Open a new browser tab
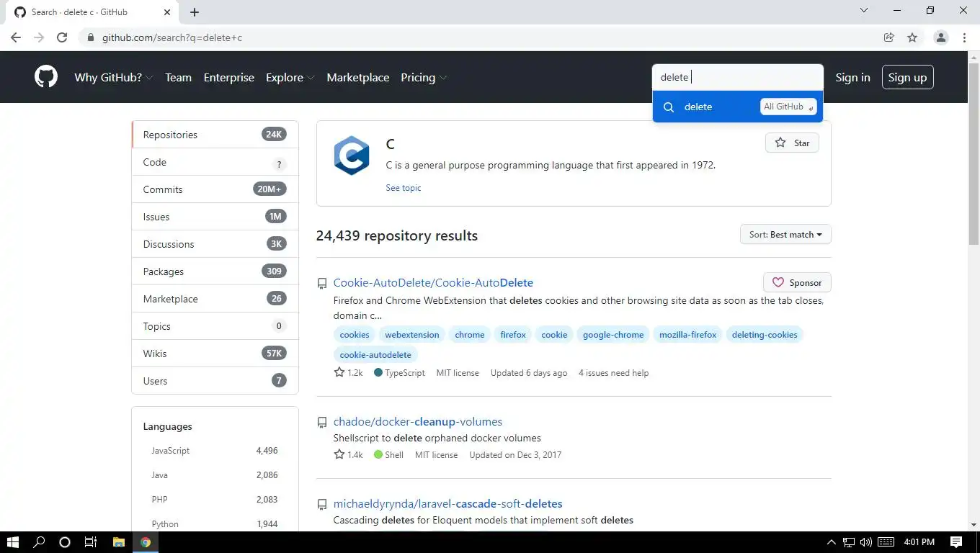980x553 pixels. tap(195, 12)
